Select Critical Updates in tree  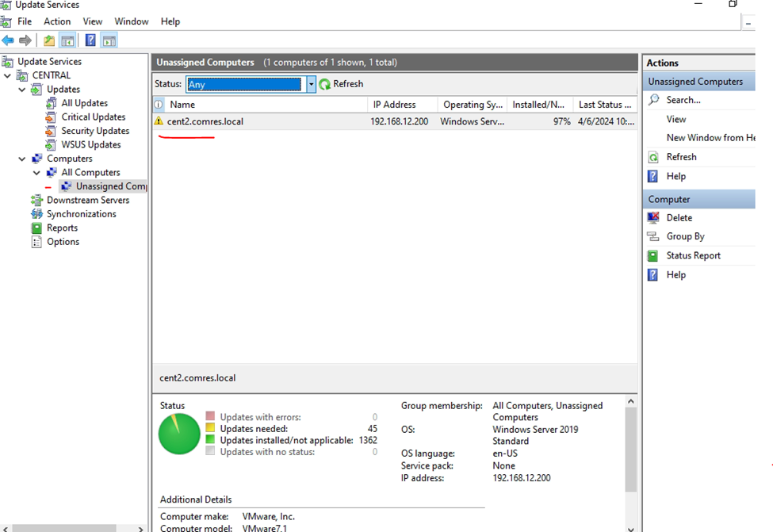[x=93, y=117]
